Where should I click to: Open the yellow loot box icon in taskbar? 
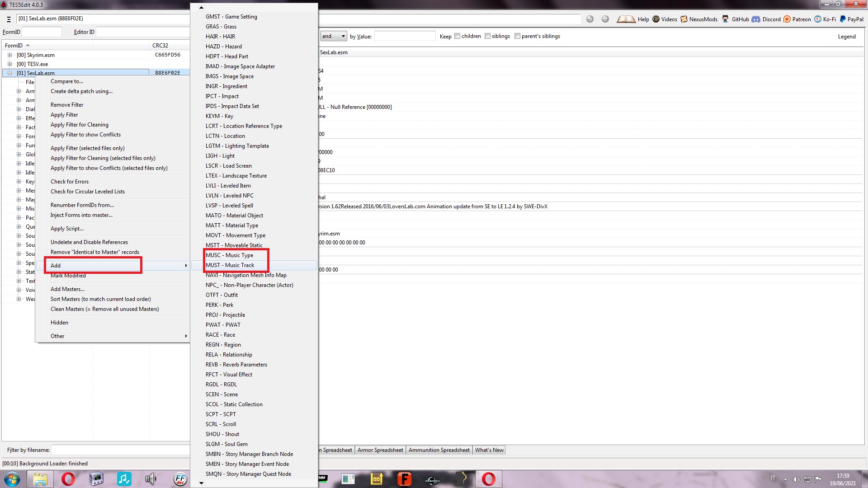377,479
